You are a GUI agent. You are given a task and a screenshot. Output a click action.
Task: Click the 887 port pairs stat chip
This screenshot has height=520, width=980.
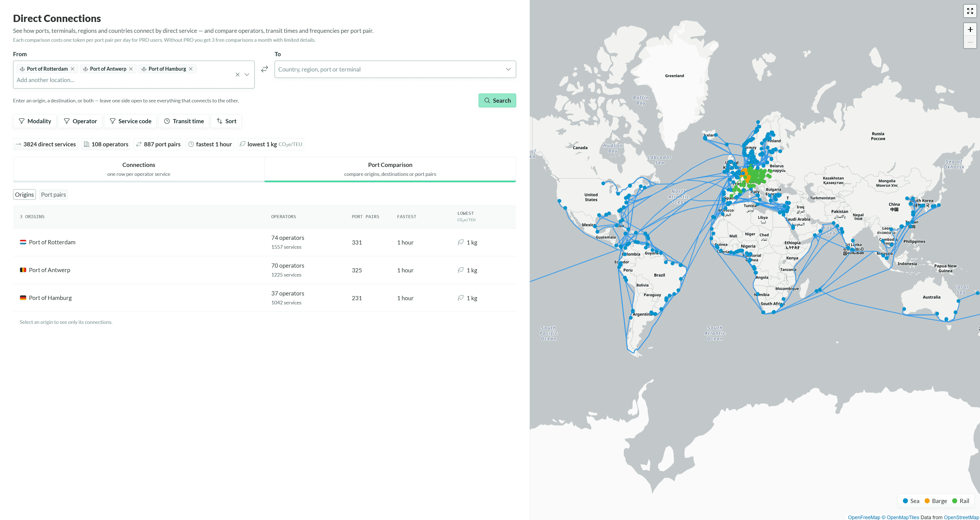[158, 144]
